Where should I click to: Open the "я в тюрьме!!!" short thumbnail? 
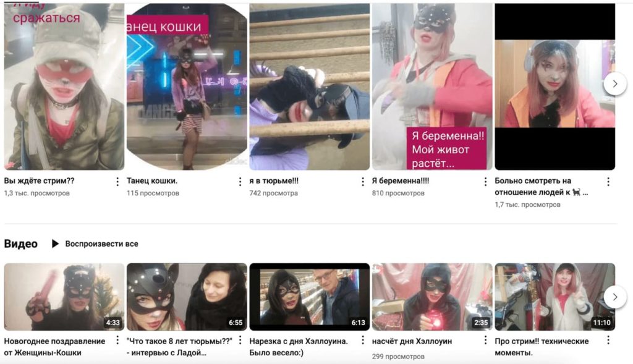point(310,87)
